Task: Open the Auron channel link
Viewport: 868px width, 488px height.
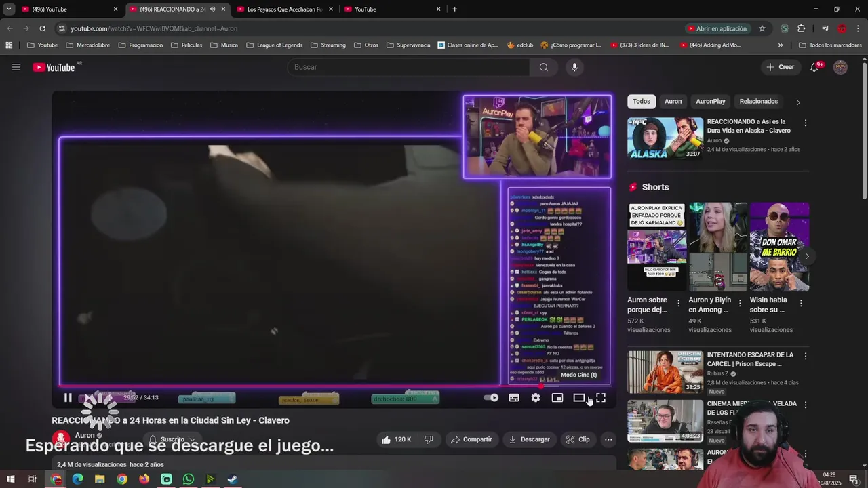Action: pos(85,435)
